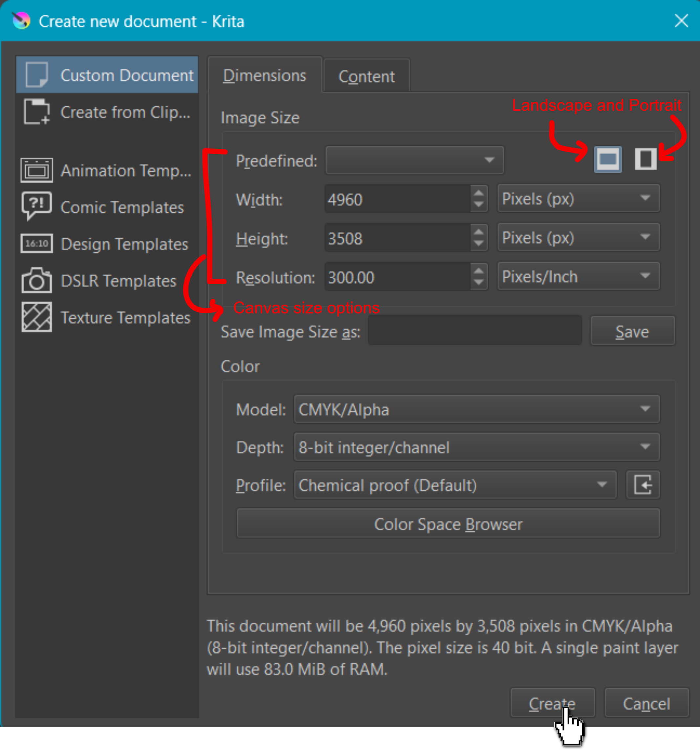
Task: Decrease Height with down spinner arrow
Action: (x=479, y=243)
